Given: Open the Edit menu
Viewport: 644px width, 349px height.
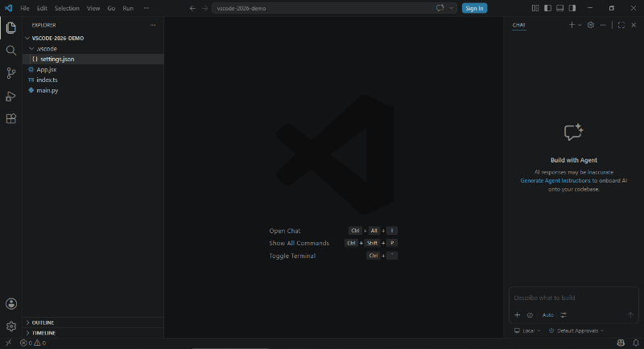Looking at the screenshot, I should pos(42,8).
